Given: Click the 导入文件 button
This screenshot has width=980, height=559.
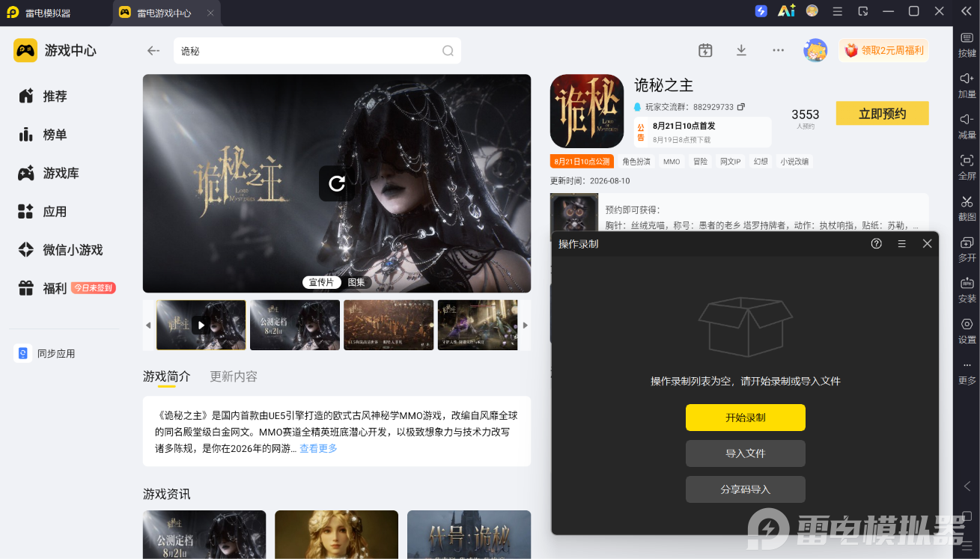Looking at the screenshot, I should 746,453.
